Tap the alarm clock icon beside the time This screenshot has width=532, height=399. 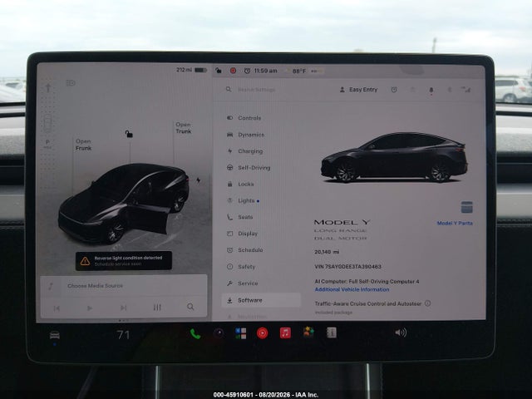[247, 71]
